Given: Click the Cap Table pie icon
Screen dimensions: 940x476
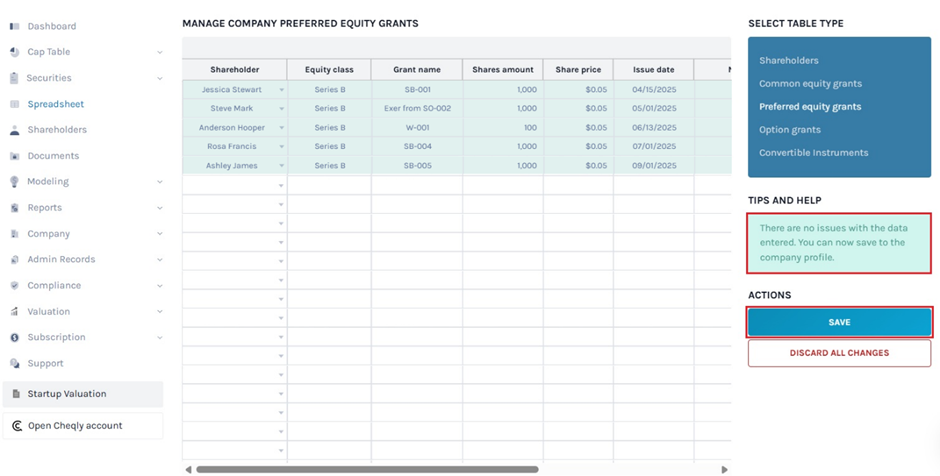Looking at the screenshot, I should pos(14,52).
